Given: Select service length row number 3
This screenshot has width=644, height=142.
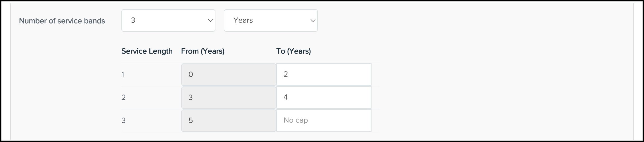Looking at the screenshot, I should click(x=123, y=121).
